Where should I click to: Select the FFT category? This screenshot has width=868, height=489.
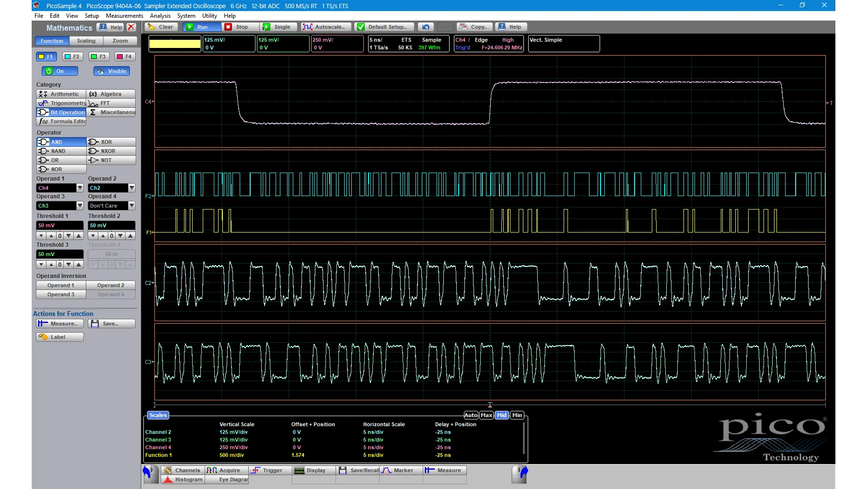(111, 103)
